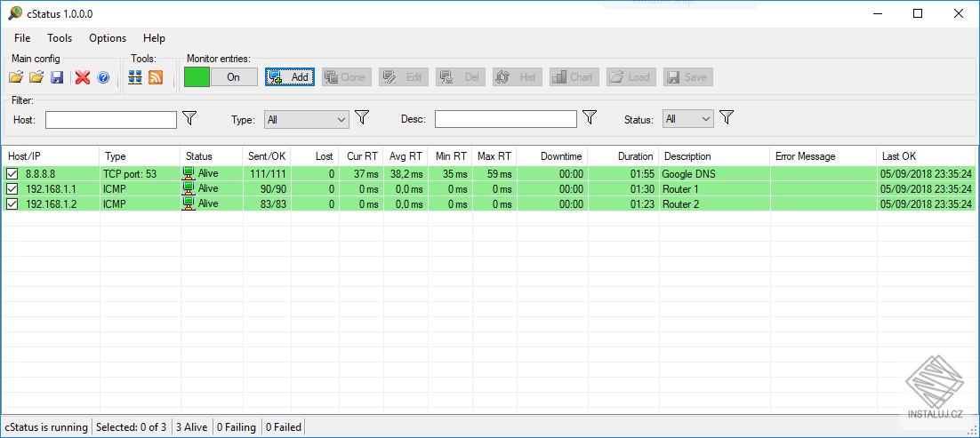Click the Edit entry button
The image size is (980, 438).
coord(404,77)
